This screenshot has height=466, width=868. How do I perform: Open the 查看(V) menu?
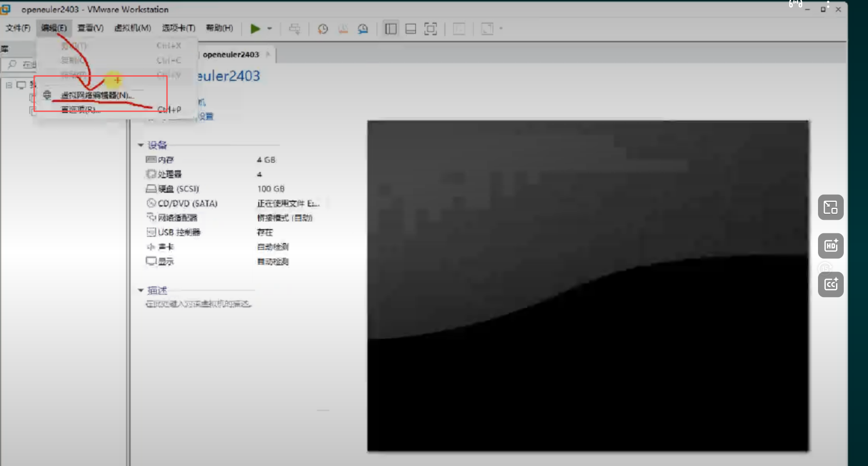[90, 28]
